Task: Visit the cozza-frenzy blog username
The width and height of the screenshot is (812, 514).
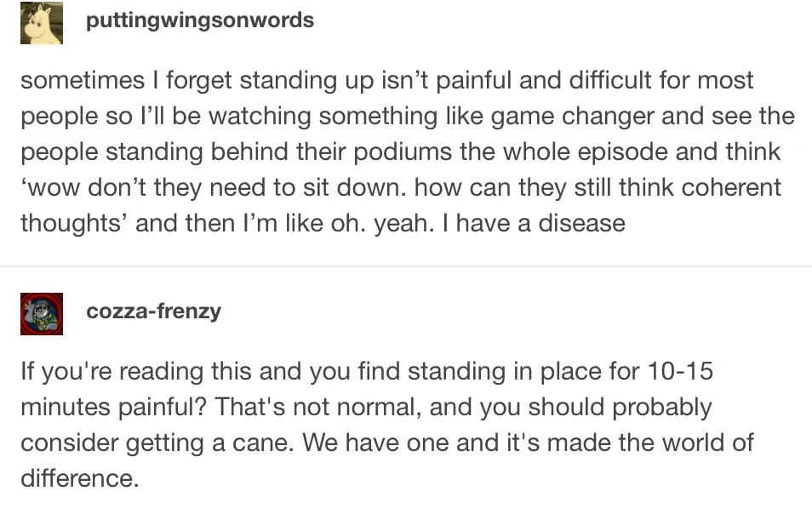Action: pos(154,311)
